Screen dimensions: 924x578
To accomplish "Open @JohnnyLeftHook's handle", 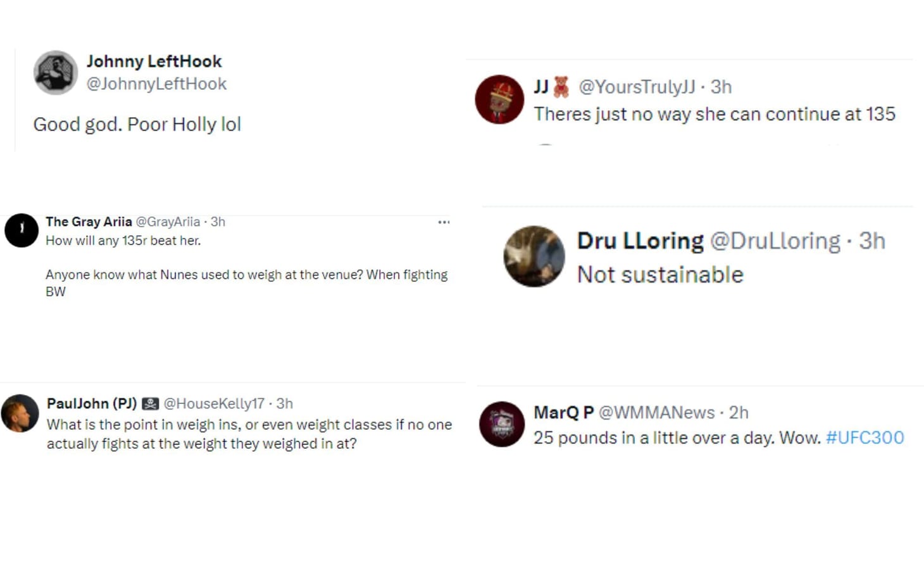I will (156, 83).
